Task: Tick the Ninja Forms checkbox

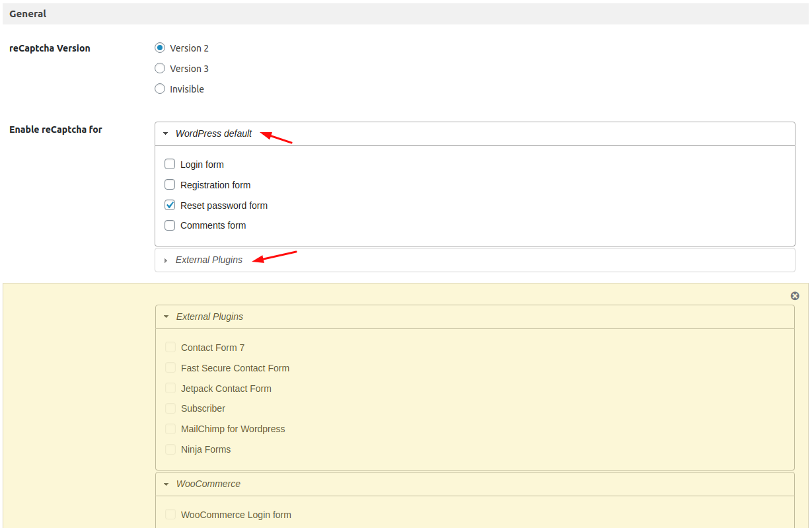Action: [170, 449]
